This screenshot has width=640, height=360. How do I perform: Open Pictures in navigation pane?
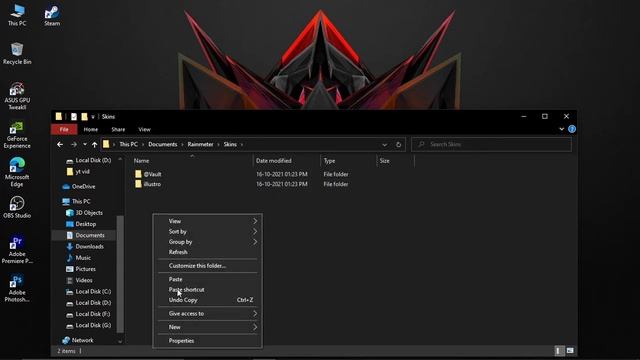coord(86,269)
